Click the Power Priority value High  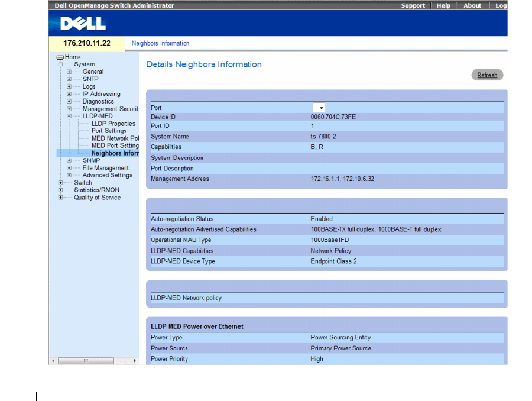click(317, 359)
